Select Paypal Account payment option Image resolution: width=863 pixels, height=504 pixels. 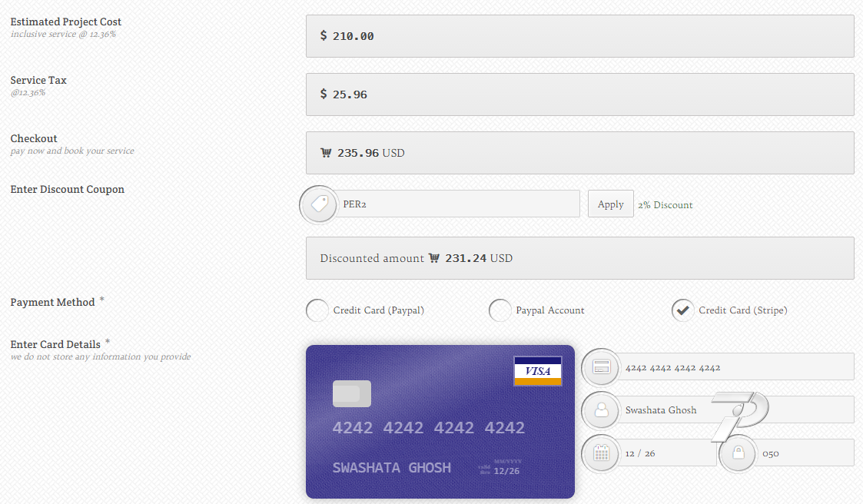(x=500, y=310)
